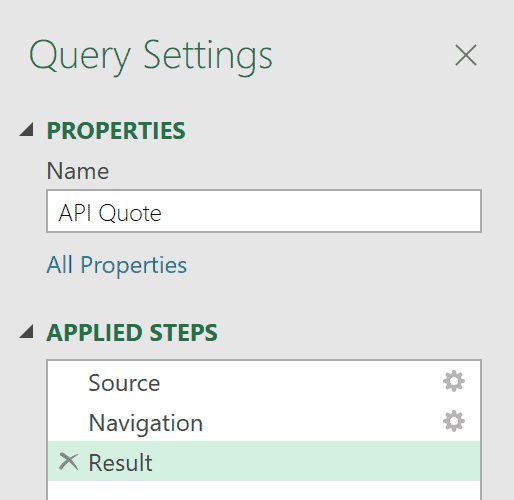Open settings gear for Source step
Viewport: 514px width, 500px height.
(454, 381)
